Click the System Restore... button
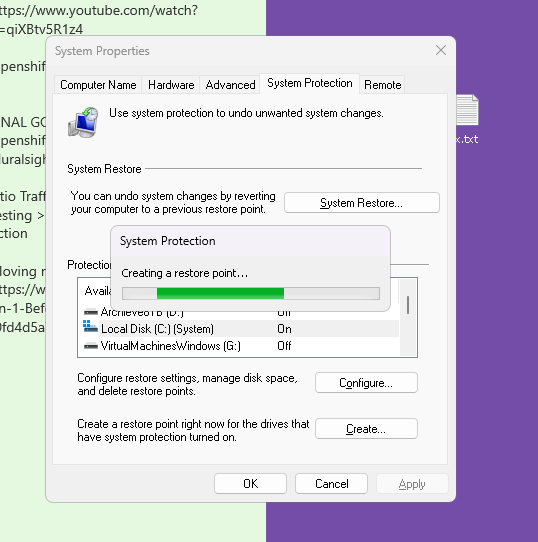538x542 pixels. coord(362,203)
